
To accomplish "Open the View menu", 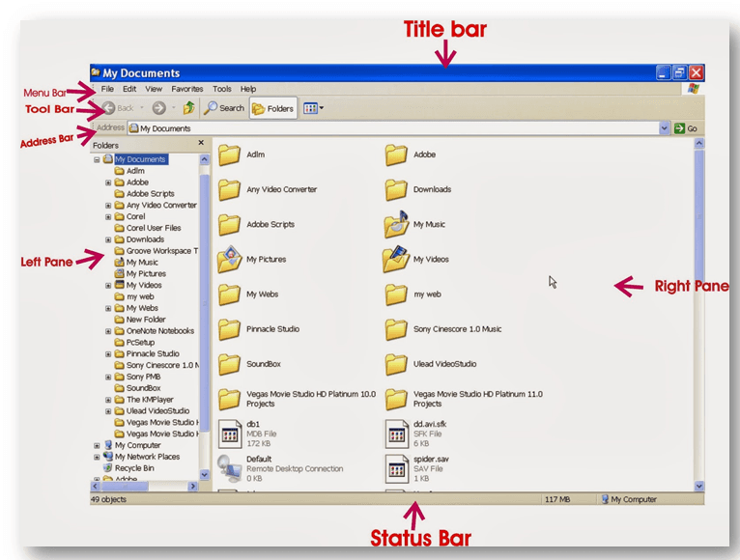I will tap(154, 89).
